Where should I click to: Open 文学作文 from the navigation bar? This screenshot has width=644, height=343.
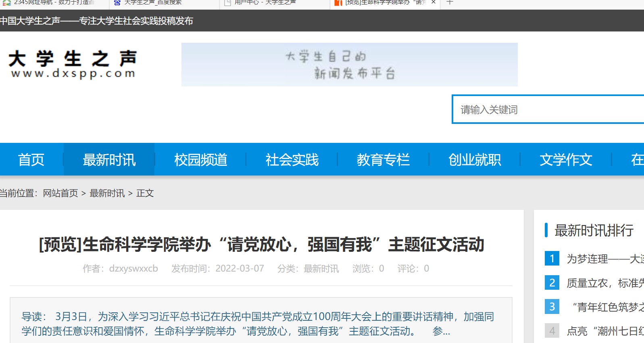[566, 160]
